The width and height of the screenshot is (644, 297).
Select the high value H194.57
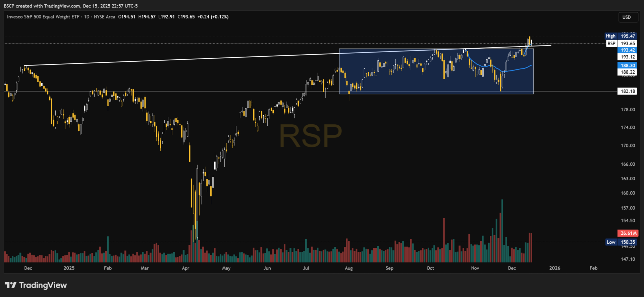pos(147,17)
